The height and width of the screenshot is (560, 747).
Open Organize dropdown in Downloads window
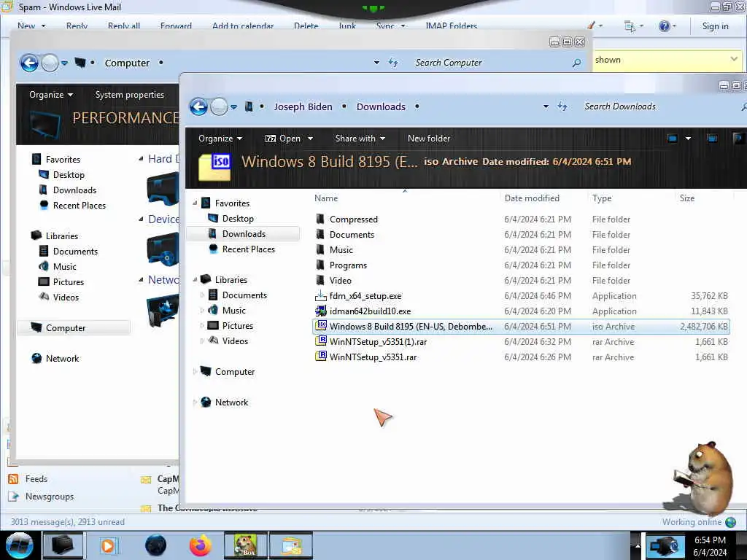click(x=220, y=139)
